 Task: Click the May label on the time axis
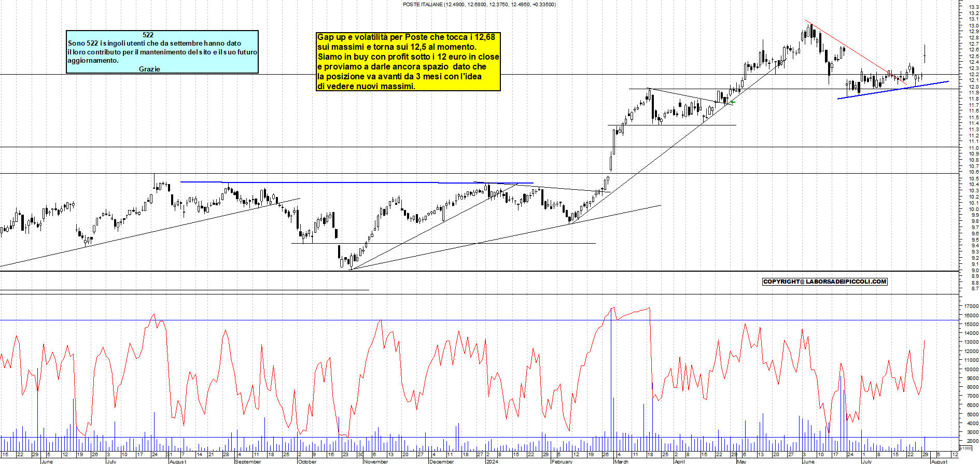point(741,461)
